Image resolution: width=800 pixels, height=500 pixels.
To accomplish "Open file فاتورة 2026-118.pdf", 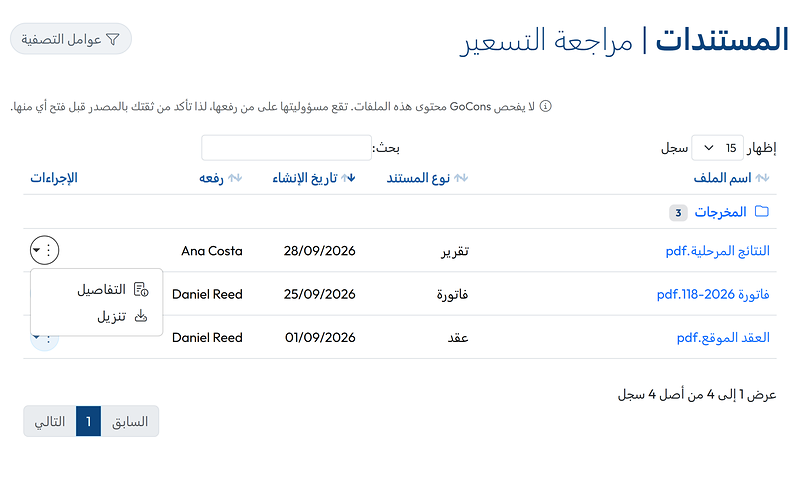I will [x=713, y=294].
